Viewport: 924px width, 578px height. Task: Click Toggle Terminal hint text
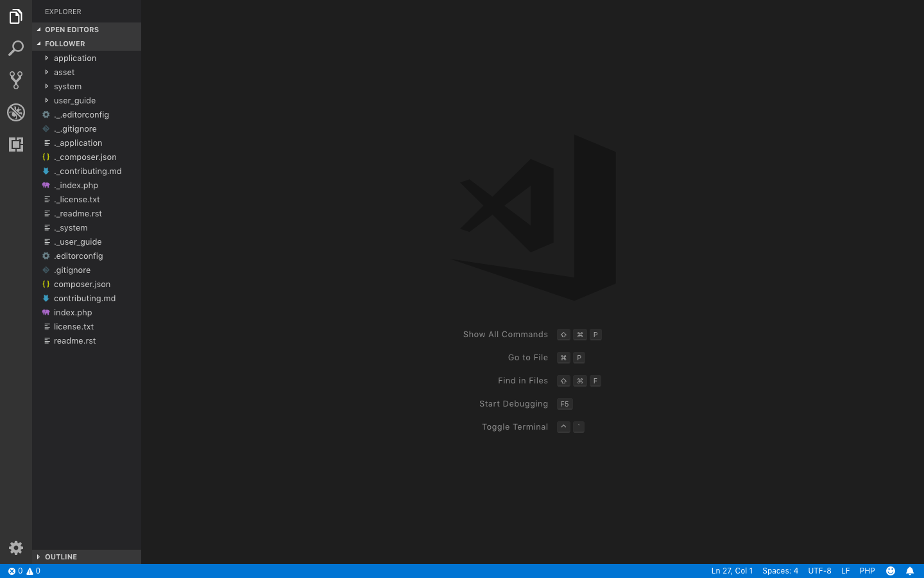[515, 427]
